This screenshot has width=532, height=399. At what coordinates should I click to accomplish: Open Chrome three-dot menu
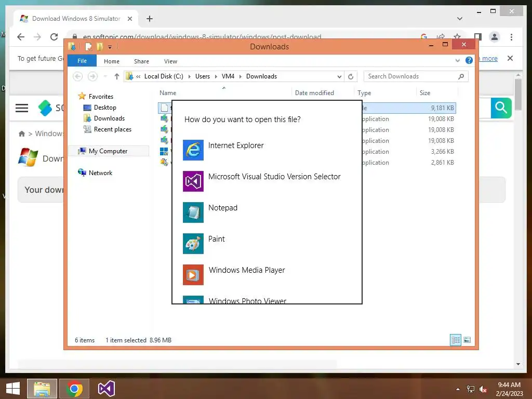coord(511,37)
